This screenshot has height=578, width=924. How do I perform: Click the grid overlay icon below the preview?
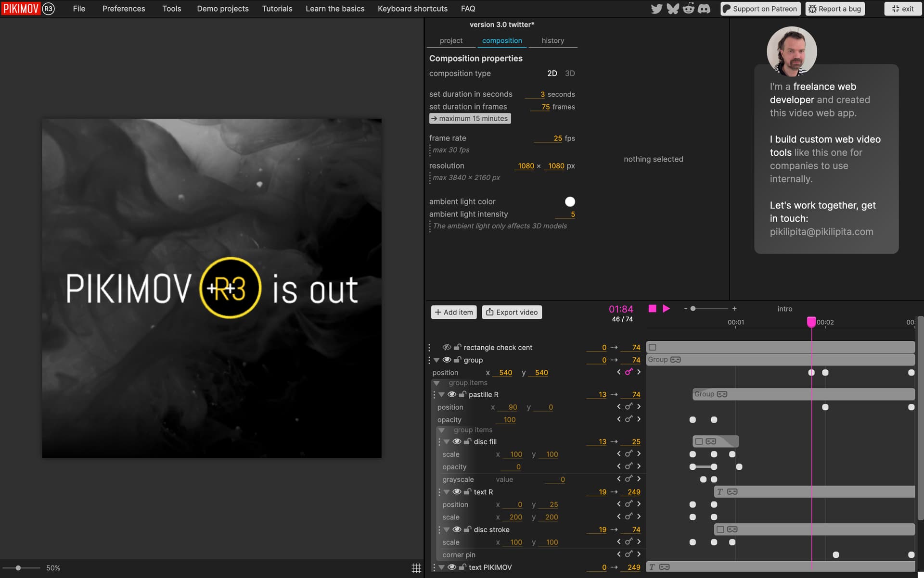coord(416,568)
